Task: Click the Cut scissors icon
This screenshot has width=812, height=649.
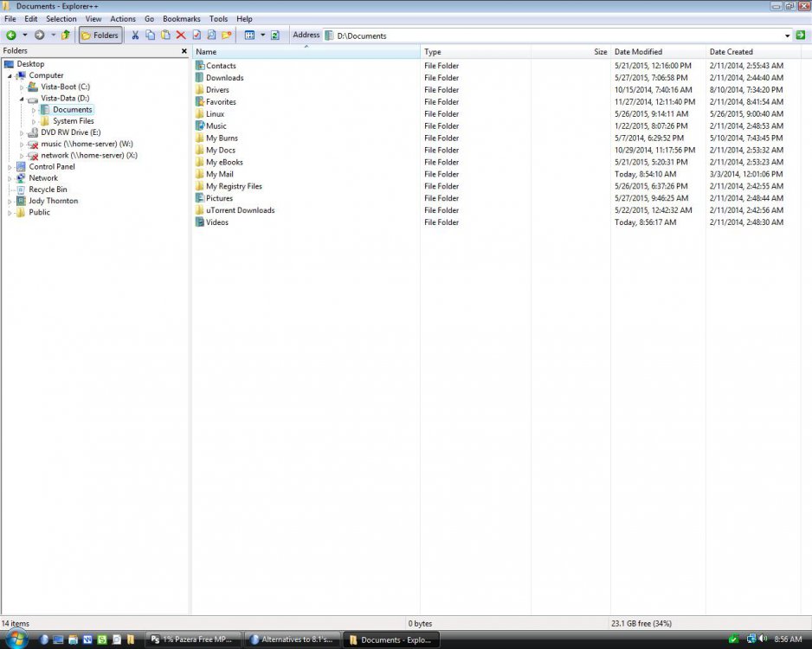Action: (x=135, y=35)
